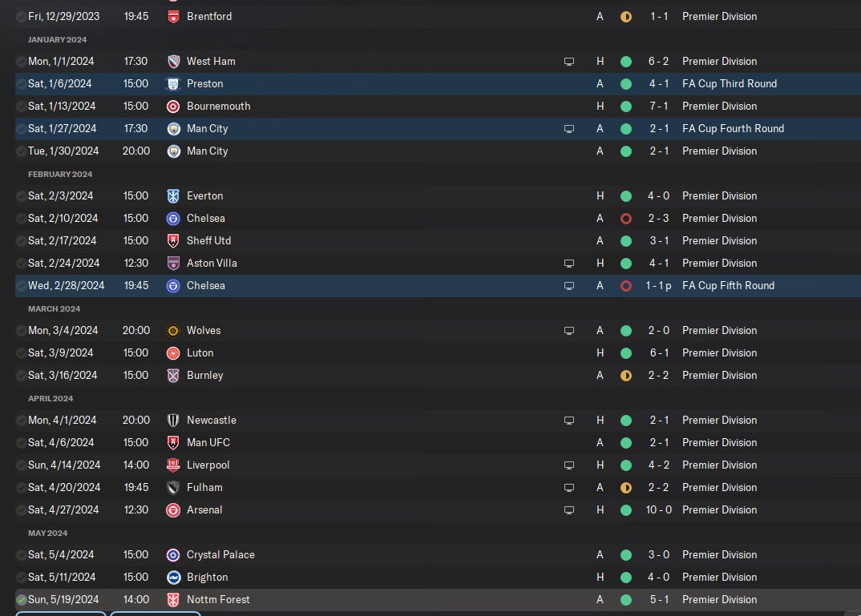This screenshot has height=616, width=861.
Task: Click yellow draw indicator on Burnley match
Action: pyautogui.click(x=625, y=376)
